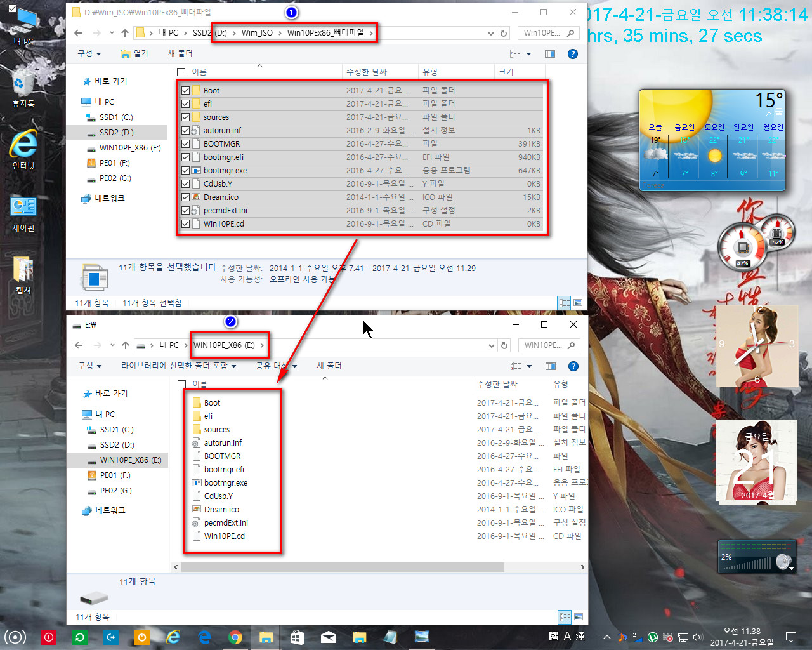The image size is (812, 650).
Task: Click the back arrow in the E:\ window
Action: click(79, 345)
